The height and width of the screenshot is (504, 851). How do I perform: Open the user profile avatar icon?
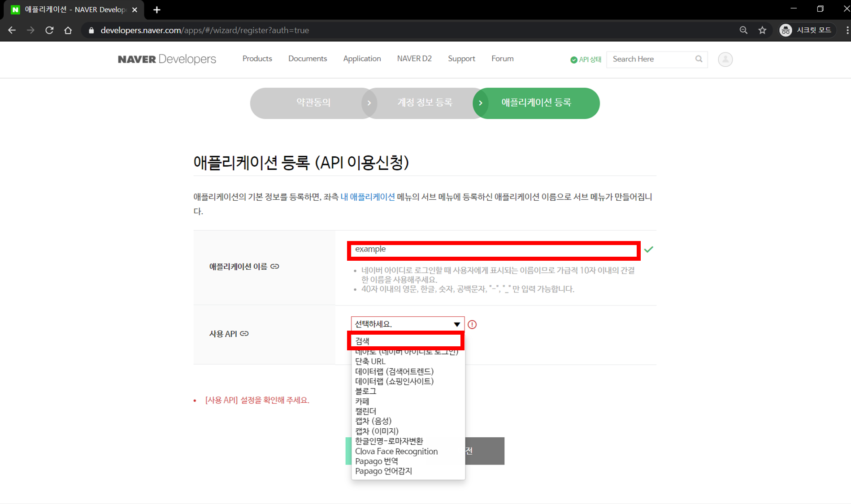[x=725, y=59]
